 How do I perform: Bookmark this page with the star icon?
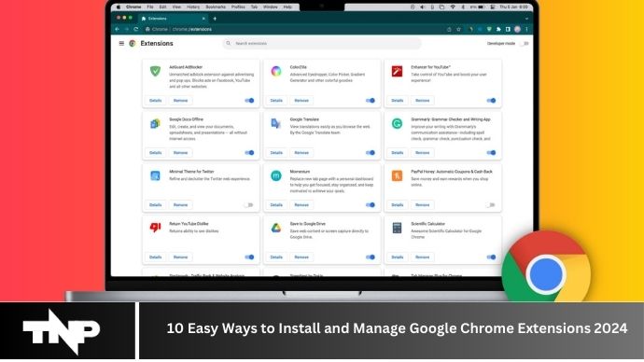point(459,29)
